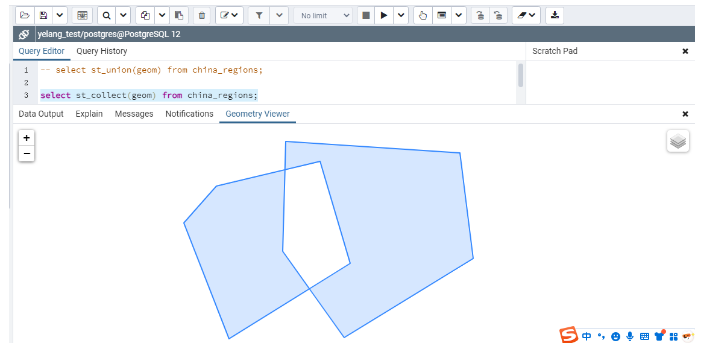Copy rows with the copy icon
This screenshot has width=704, height=361.
coord(145,15)
